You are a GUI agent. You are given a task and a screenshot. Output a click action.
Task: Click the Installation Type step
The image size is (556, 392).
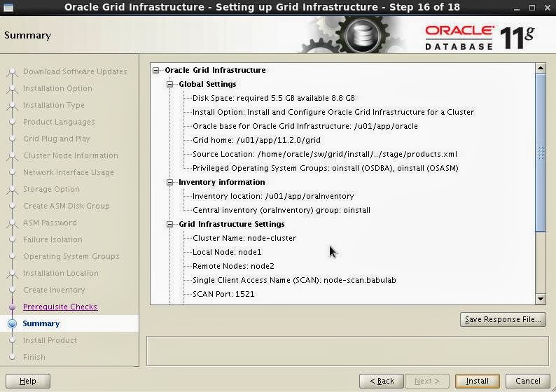pyautogui.click(x=53, y=105)
